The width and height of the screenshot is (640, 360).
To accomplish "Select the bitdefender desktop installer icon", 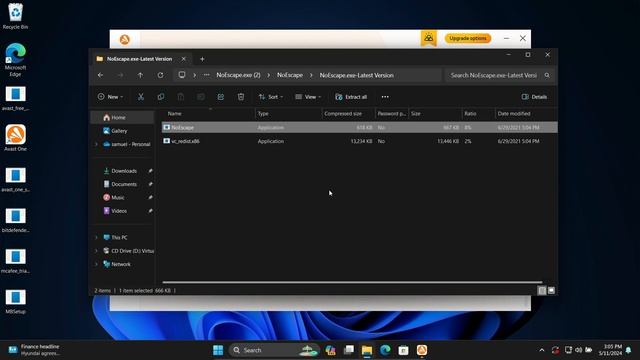I will tap(16, 220).
